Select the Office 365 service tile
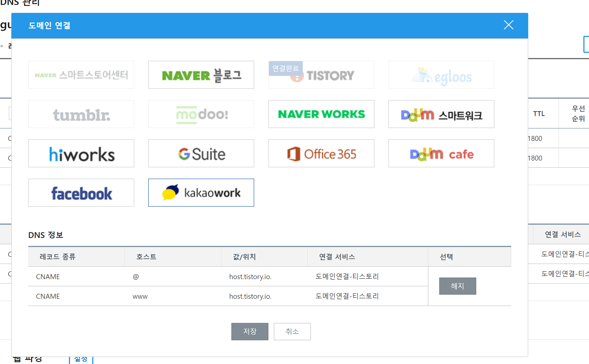This screenshot has width=589, height=364. 321,153
